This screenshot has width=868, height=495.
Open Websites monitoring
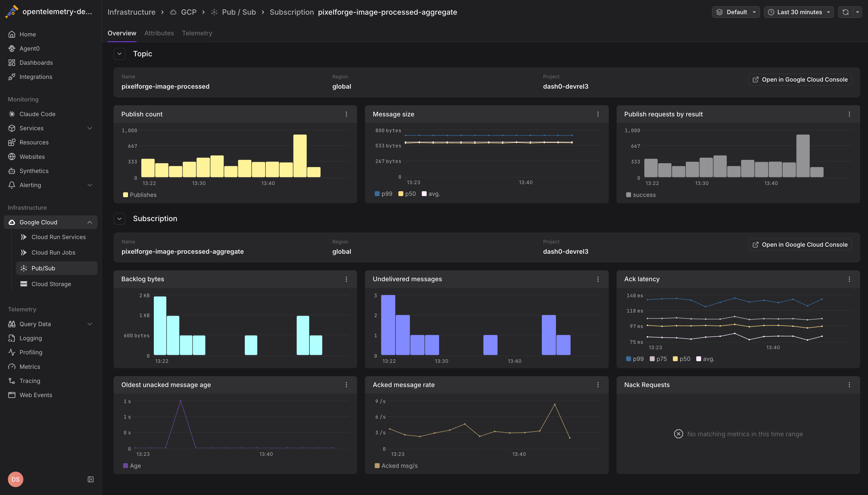click(51, 157)
